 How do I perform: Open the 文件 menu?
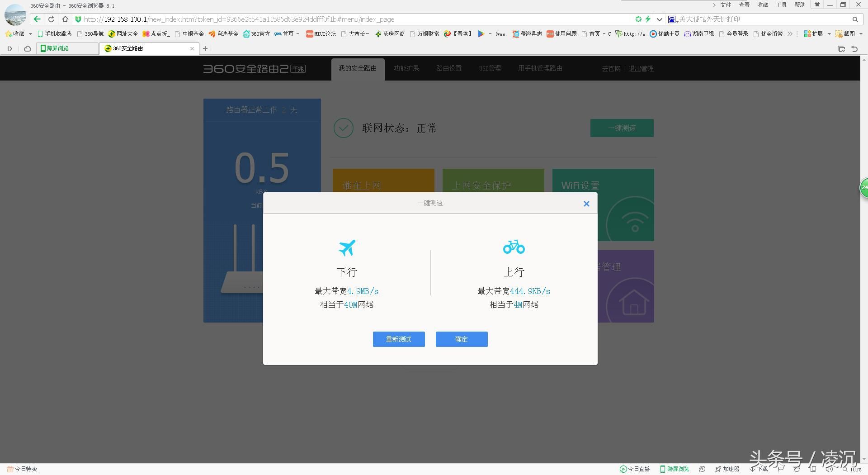click(x=726, y=5)
